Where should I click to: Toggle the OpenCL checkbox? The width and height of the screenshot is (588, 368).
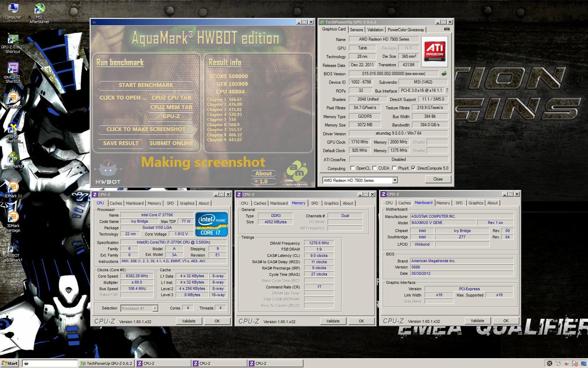click(352, 168)
